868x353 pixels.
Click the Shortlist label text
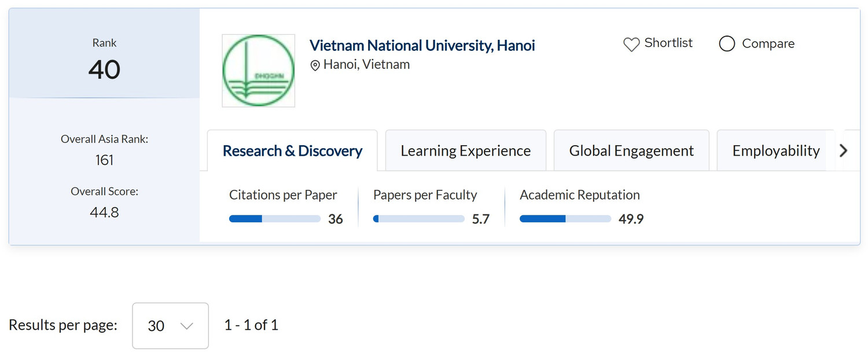(x=668, y=43)
